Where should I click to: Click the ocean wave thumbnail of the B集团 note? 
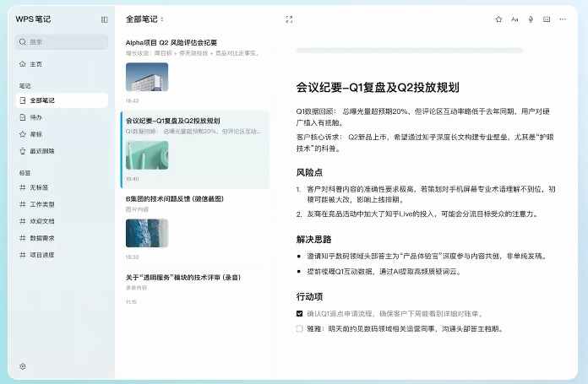[147, 234]
